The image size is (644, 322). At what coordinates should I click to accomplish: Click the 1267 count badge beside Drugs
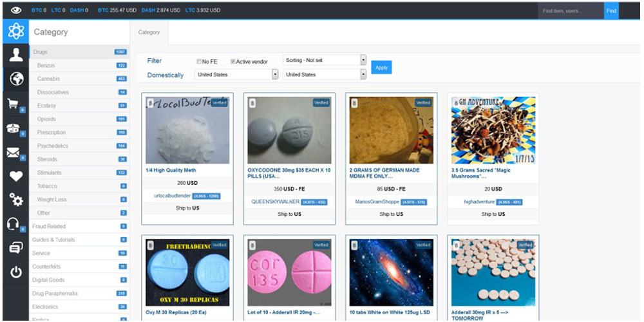coord(121,52)
